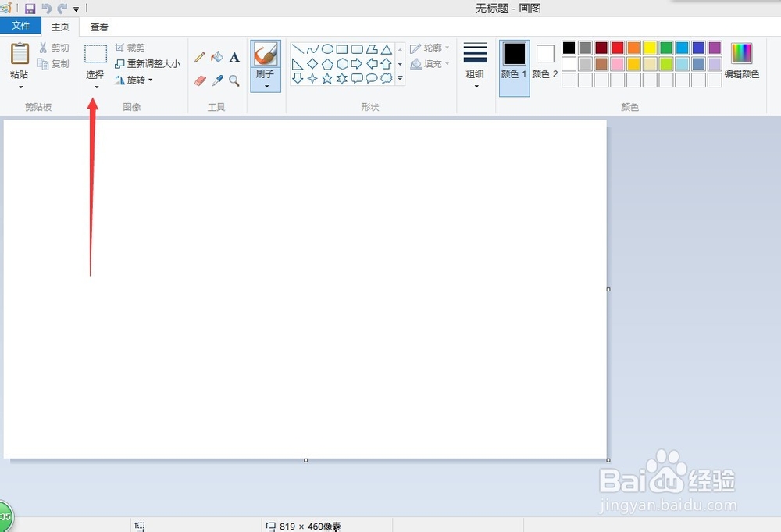Screen dimensions: 781x532
Task: Select the Fill bucket tool
Action: [x=217, y=57]
